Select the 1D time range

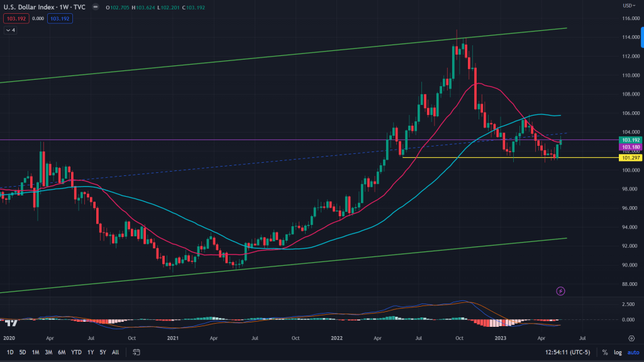9,353
